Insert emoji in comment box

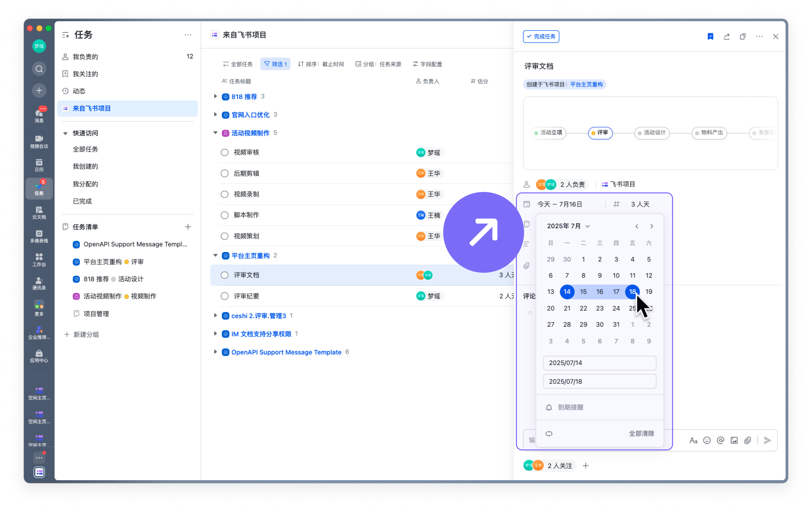(x=707, y=440)
